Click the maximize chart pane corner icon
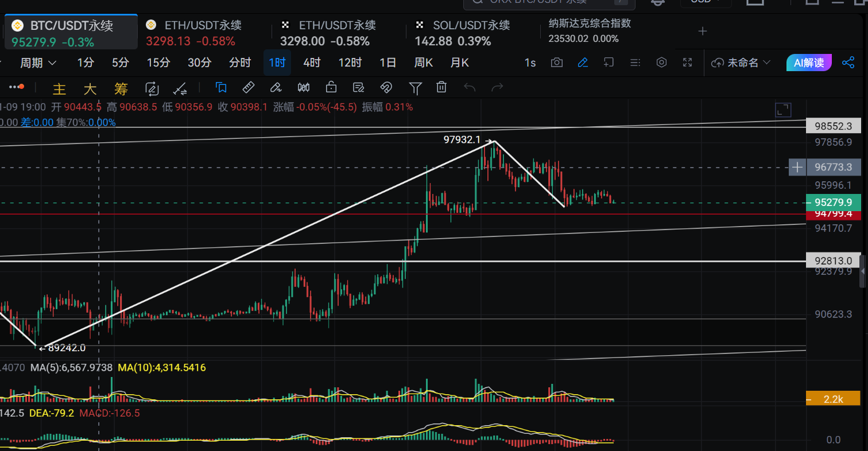 pos(782,110)
